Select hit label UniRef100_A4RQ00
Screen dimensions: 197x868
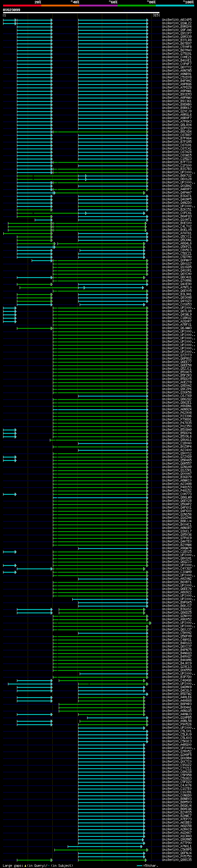[x=177, y=745]
